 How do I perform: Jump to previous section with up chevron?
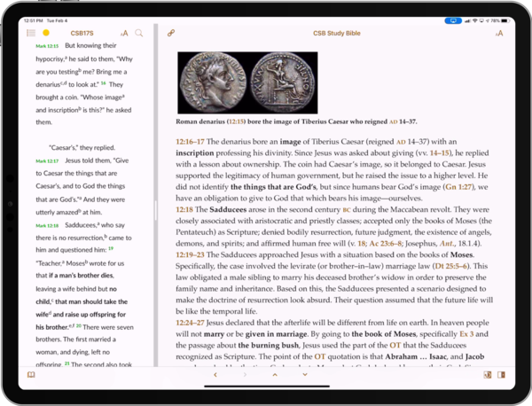[275, 375]
